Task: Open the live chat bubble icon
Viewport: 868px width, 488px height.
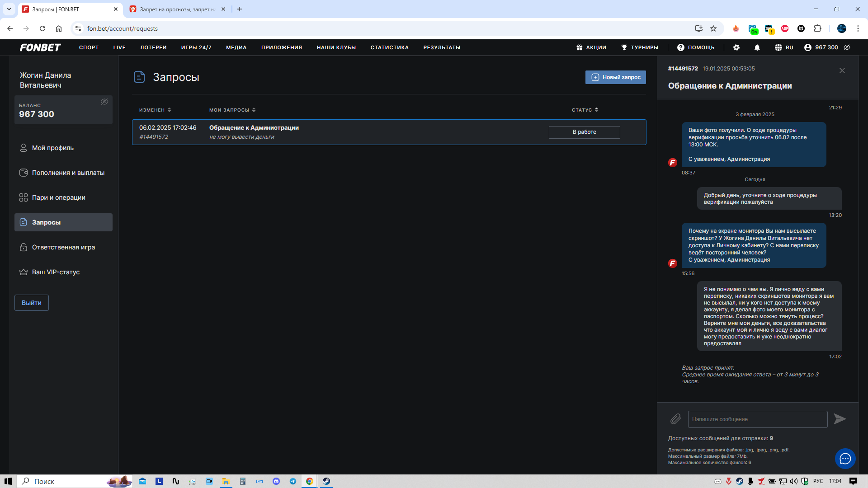Action: pyautogui.click(x=845, y=459)
